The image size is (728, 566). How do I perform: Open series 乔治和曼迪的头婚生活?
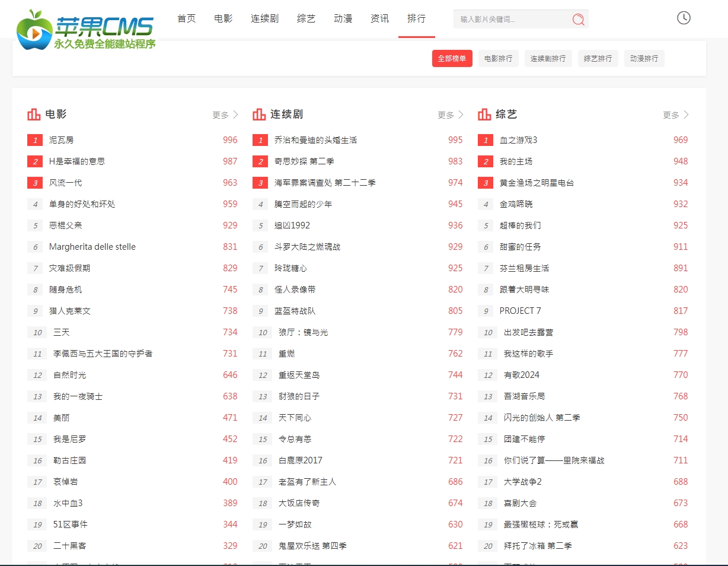316,140
